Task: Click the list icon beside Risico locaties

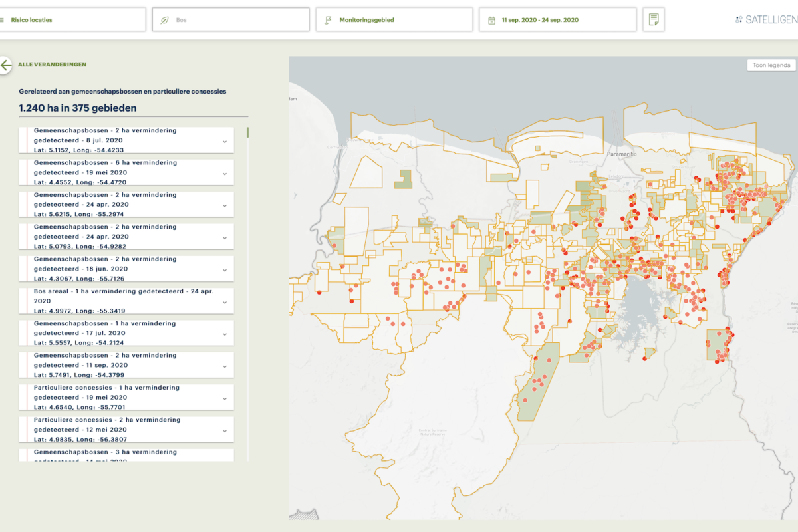Action: click(2, 20)
